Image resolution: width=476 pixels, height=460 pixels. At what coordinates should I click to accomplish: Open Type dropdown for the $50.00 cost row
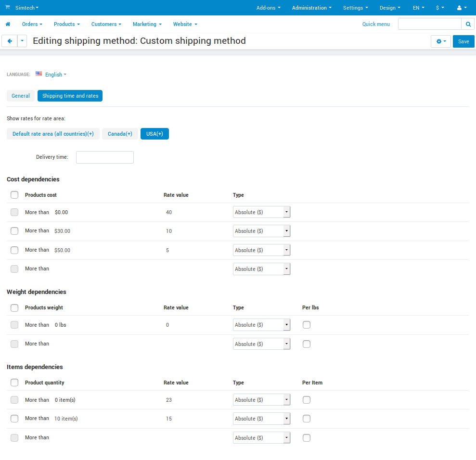[261, 250]
